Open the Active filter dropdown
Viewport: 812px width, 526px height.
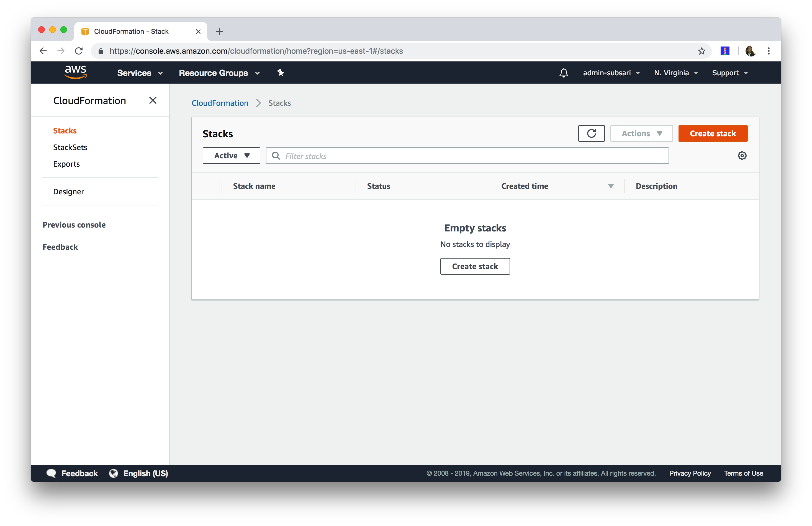point(231,156)
